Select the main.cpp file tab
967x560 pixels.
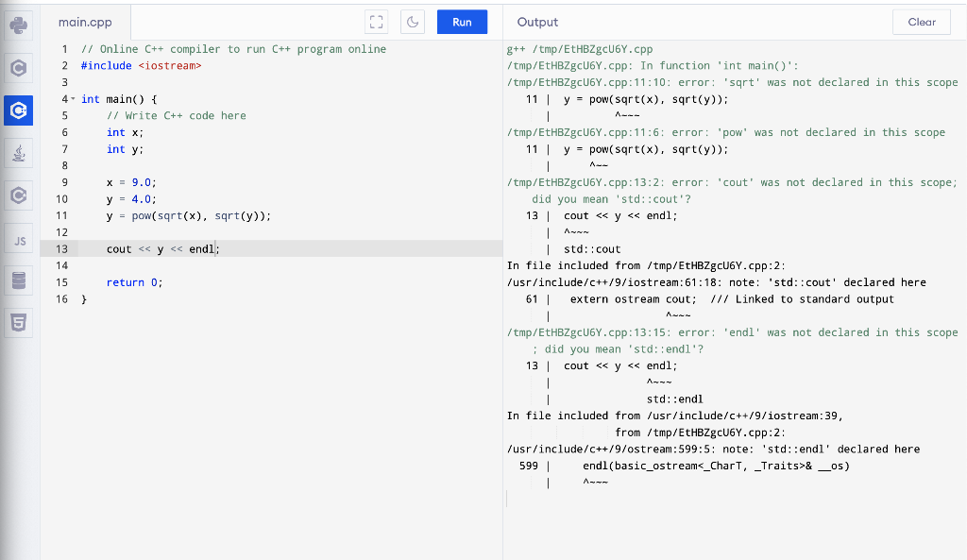click(x=85, y=23)
